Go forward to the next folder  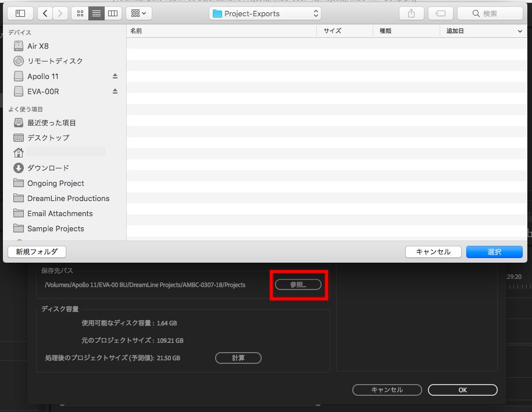coord(60,13)
